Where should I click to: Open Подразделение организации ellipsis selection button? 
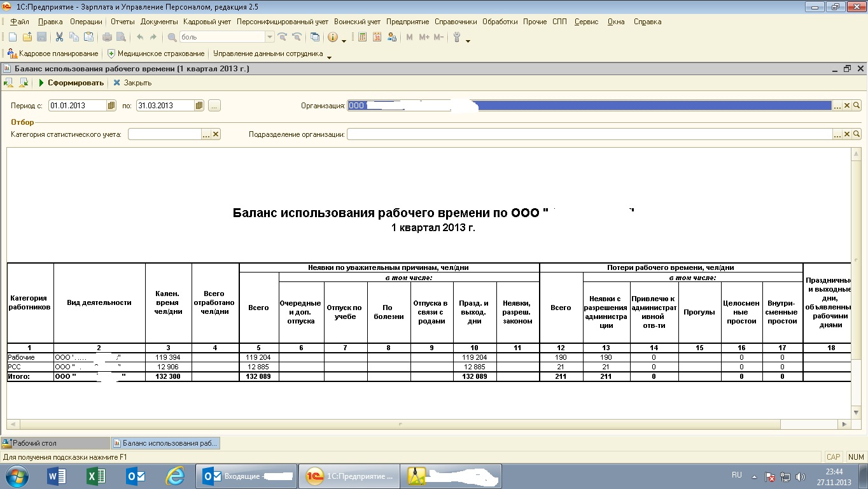(x=837, y=134)
